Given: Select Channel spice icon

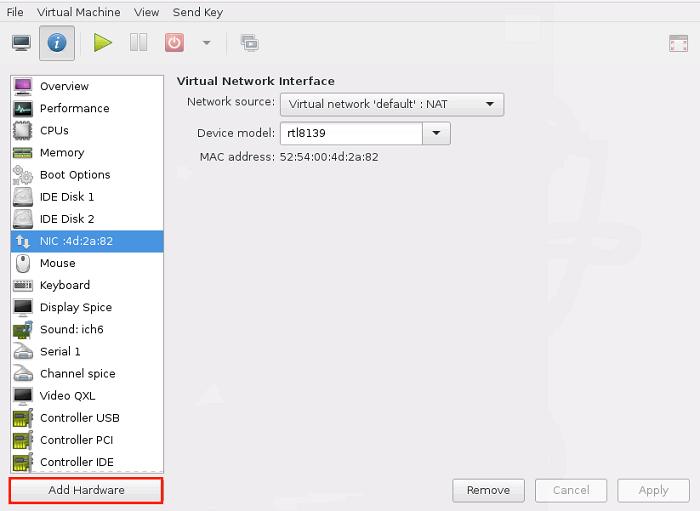Looking at the screenshot, I should pos(23,374).
